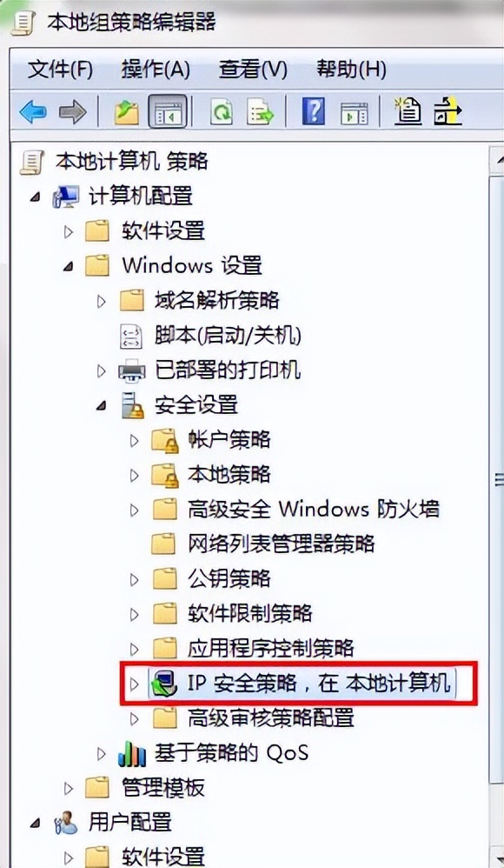This screenshot has height=868, width=504.
Task: Go up one level with folder icon
Action: click(x=127, y=112)
